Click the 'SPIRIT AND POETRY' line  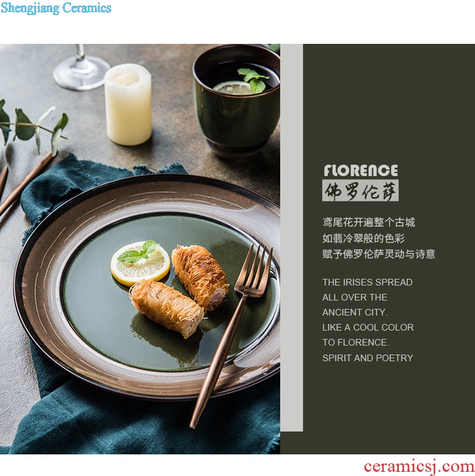click(x=367, y=358)
